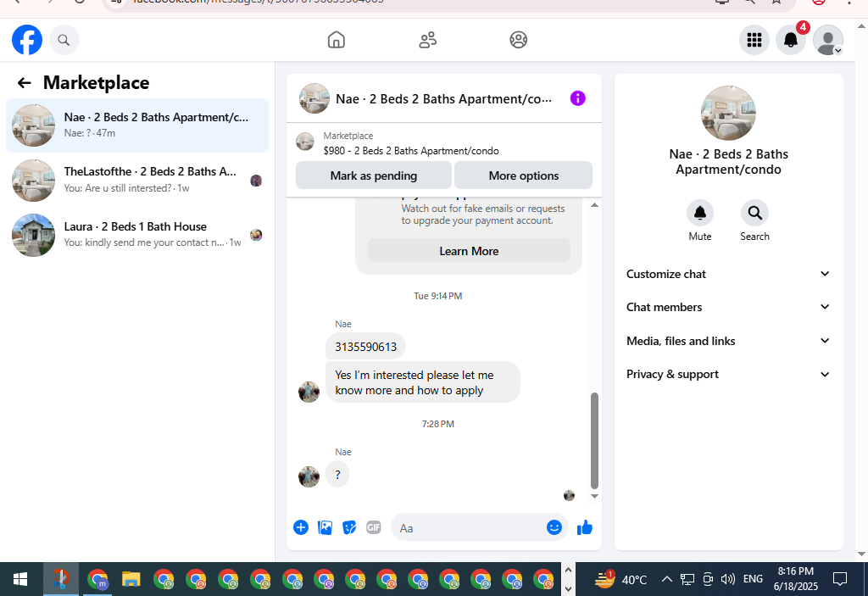Expand Customize chat section
The height and width of the screenshot is (596, 868).
[x=728, y=274]
